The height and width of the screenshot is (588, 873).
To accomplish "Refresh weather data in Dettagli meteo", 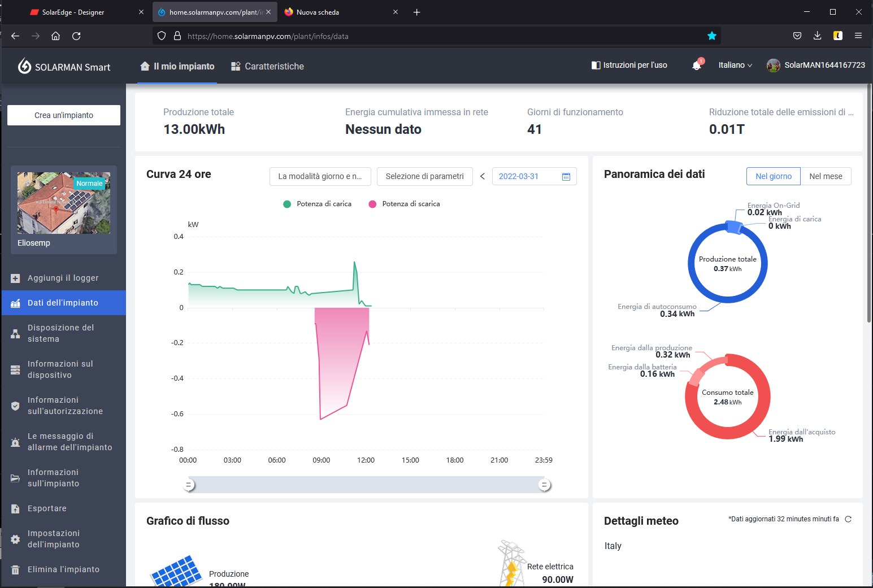I will (x=848, y=519).
